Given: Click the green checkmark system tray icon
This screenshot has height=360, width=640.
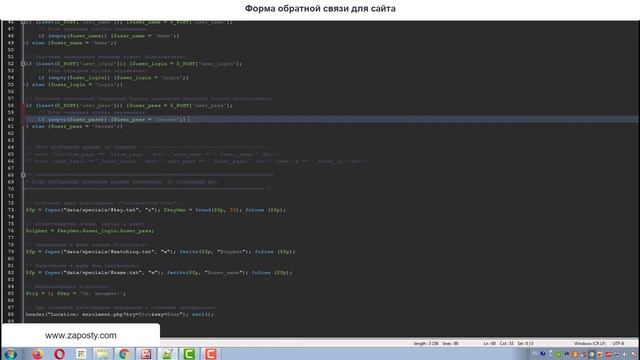Looking at the screenshot, I should pos(558,354).
